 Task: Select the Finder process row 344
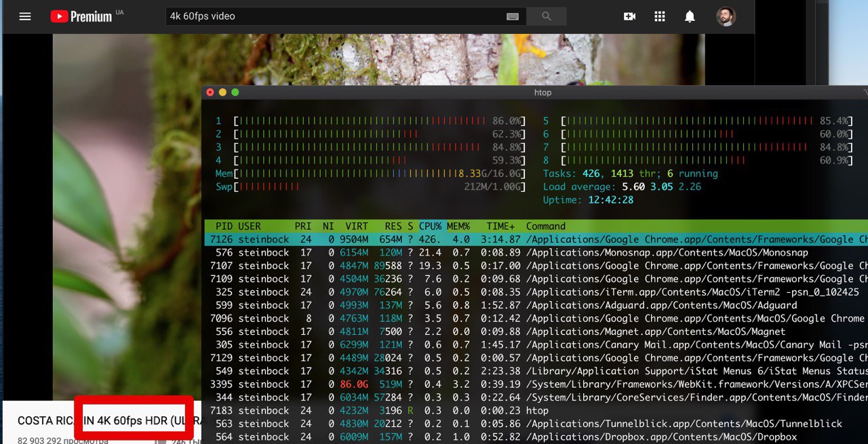[536, 397]
